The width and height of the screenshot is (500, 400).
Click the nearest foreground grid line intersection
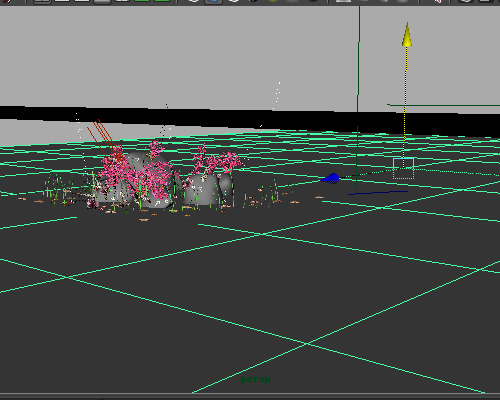tap(307, 343)
